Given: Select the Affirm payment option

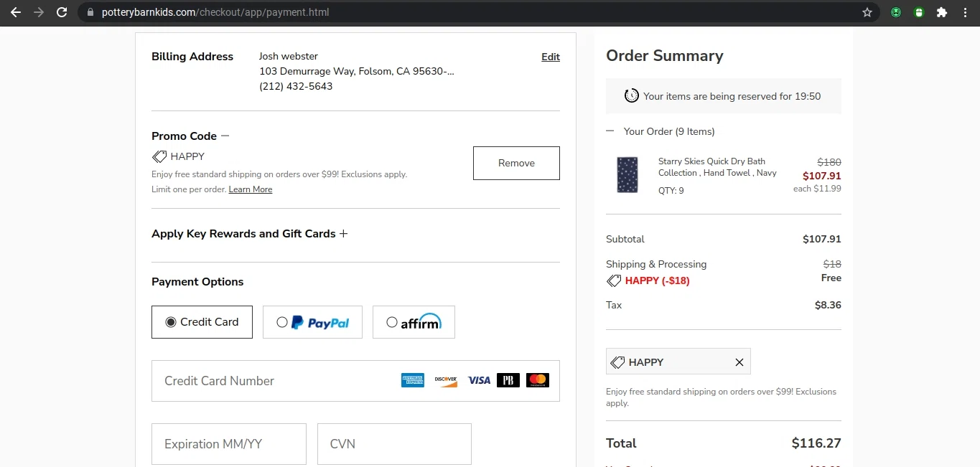Looking at the screenshot, I should pyautogui.click(x=414, y=322).
